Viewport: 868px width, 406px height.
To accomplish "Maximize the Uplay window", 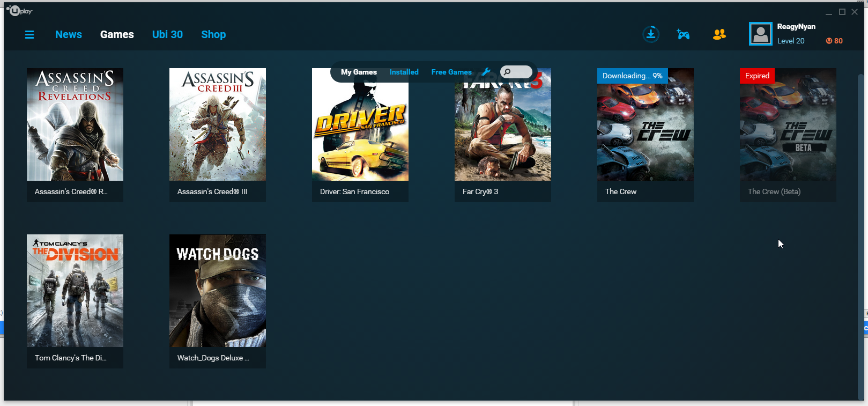I will (x=842, y=12).
